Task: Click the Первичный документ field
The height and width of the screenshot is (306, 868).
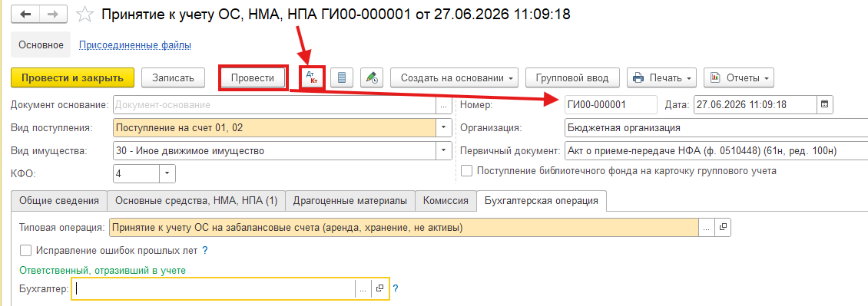Action: click(717, 150)
